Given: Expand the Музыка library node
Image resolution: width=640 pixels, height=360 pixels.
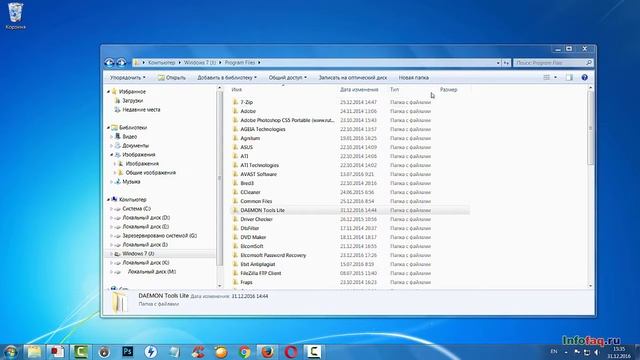Looking at the screenshot, I should 111,182.
